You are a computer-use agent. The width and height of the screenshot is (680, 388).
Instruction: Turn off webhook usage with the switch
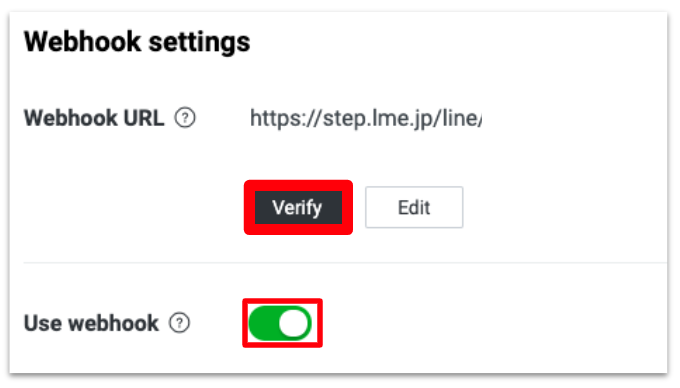(x=280, y=323)
